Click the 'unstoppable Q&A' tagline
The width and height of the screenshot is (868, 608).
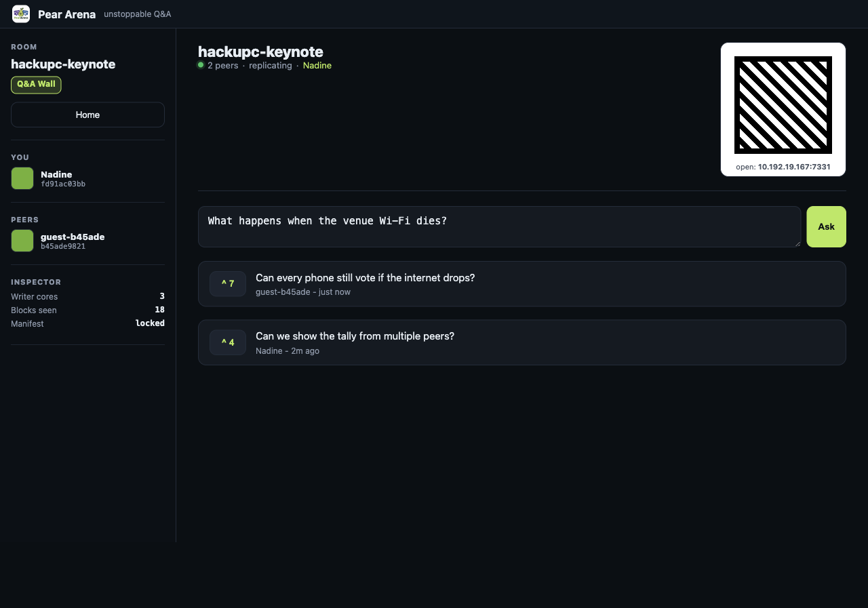click(x=137, y=14)
